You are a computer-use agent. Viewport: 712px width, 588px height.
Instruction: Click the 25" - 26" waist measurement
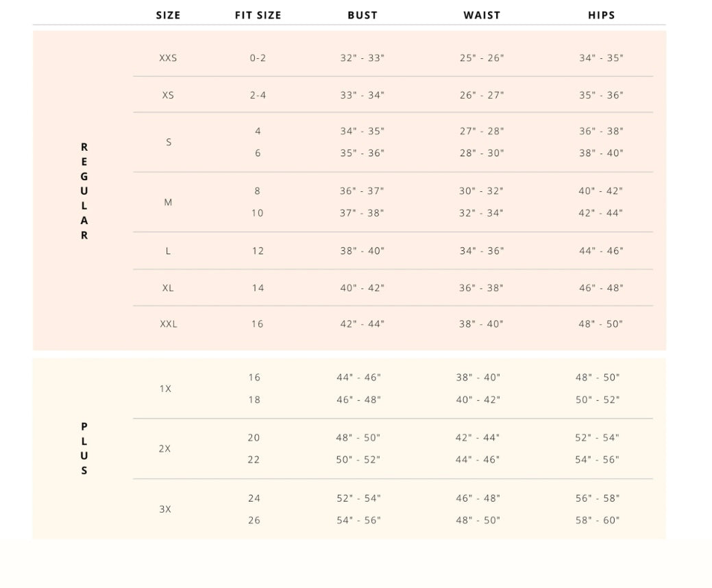click(482, 58)
